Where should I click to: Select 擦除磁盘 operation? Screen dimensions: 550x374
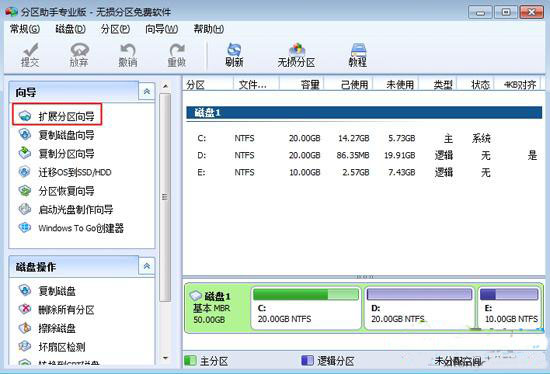47,328
